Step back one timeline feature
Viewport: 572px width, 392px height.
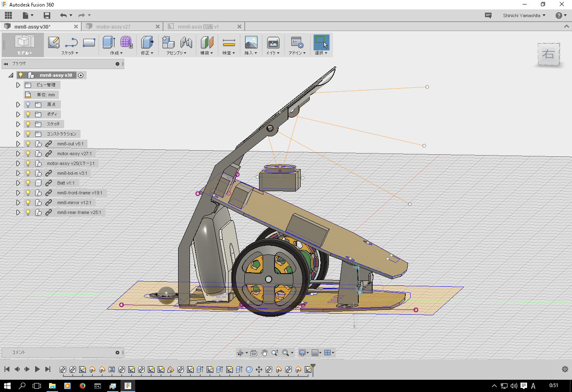click(17, 369)
